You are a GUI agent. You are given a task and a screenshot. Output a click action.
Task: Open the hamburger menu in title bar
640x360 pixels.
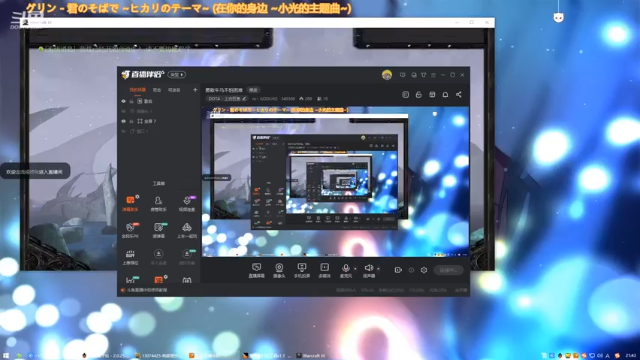pos(433,75)
